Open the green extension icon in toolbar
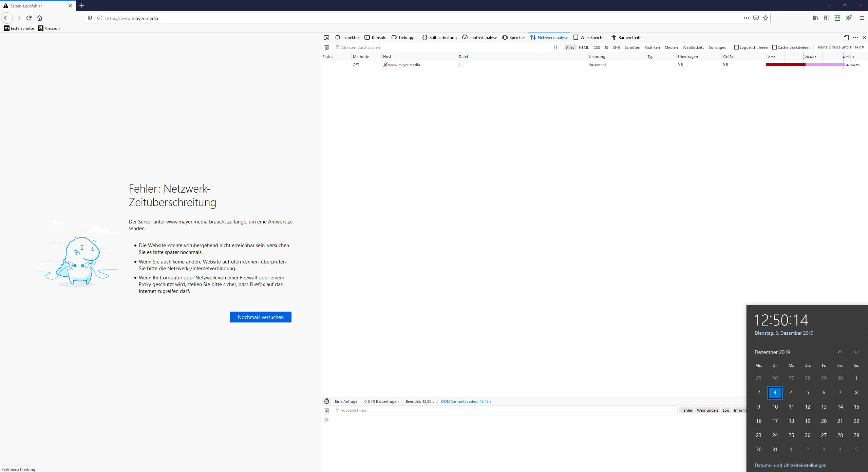 [x=837, y=18]
